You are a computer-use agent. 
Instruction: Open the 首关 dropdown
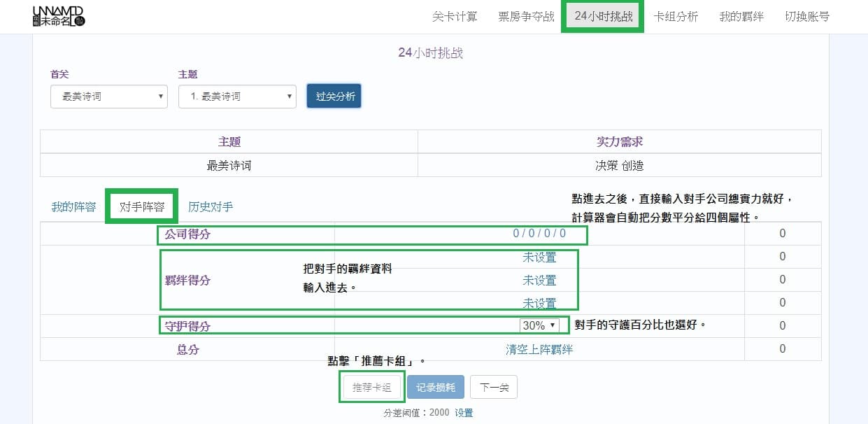coord(109,97)
